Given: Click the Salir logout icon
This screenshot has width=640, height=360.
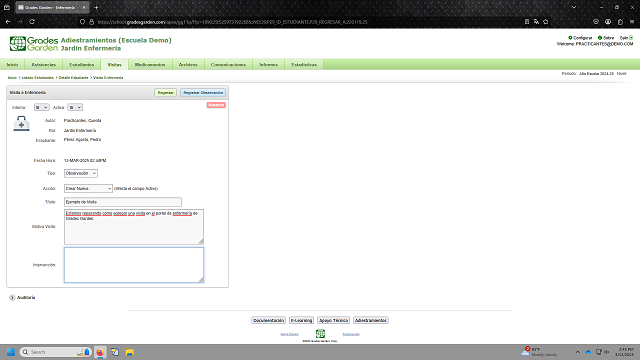Looking at the screenshot, I should pyautogui.click(x=631, y=38).
